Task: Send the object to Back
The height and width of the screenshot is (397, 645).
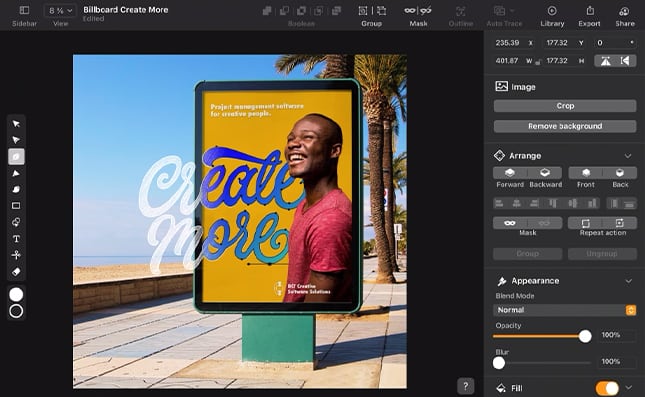Action: point(620,173)
